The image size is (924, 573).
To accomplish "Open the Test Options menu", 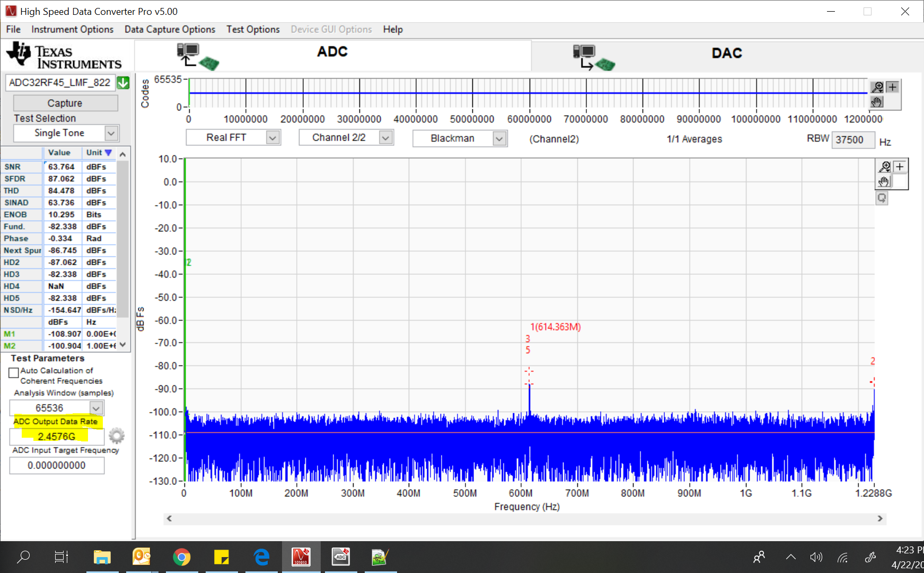I will [x=253, y=29].
